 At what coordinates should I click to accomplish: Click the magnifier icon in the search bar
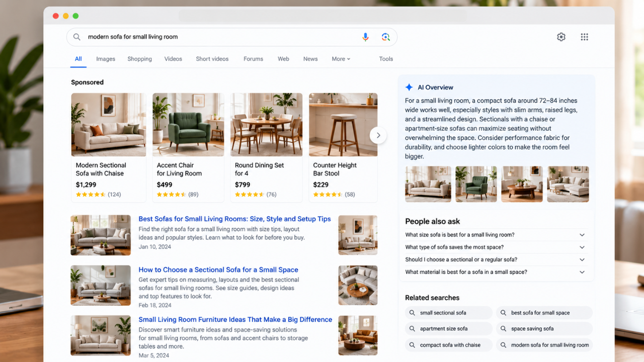pyautogui.click(x=77, y=37)
